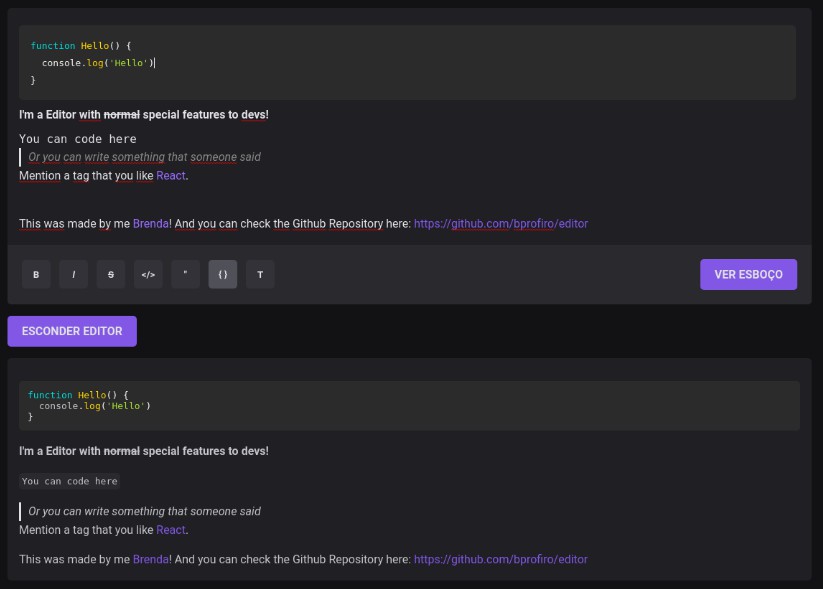Insert a blockquote with the quote icon
Viewport: 823px width, 589px height.
pyautogui.click(x=185, y=274)
